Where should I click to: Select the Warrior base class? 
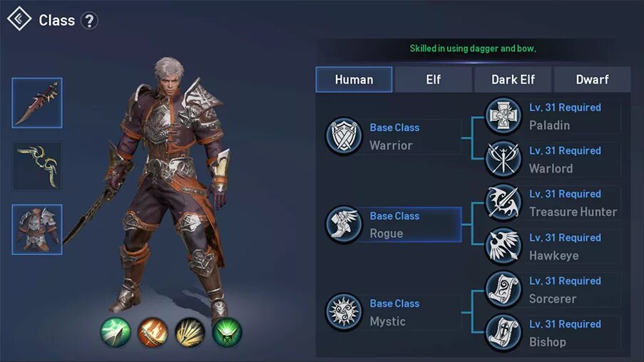coord(394,136)
